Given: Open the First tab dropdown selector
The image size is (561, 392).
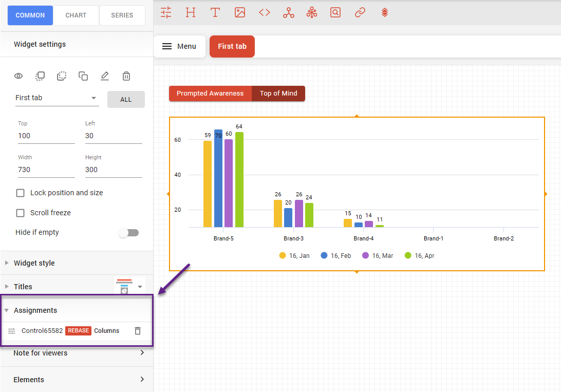Looking at the screenshot, I should [57, 98].
